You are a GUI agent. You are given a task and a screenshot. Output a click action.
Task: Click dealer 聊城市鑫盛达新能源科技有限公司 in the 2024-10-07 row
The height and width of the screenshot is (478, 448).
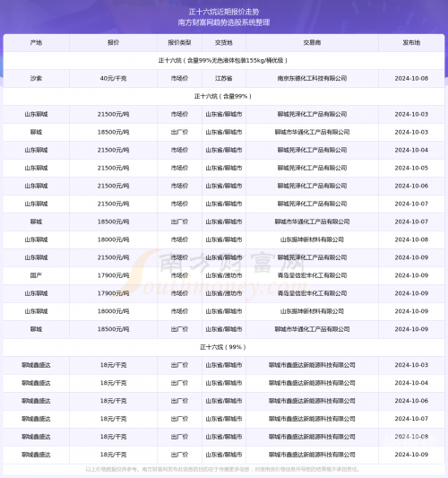pyautogui.click(x=312, y=419)
